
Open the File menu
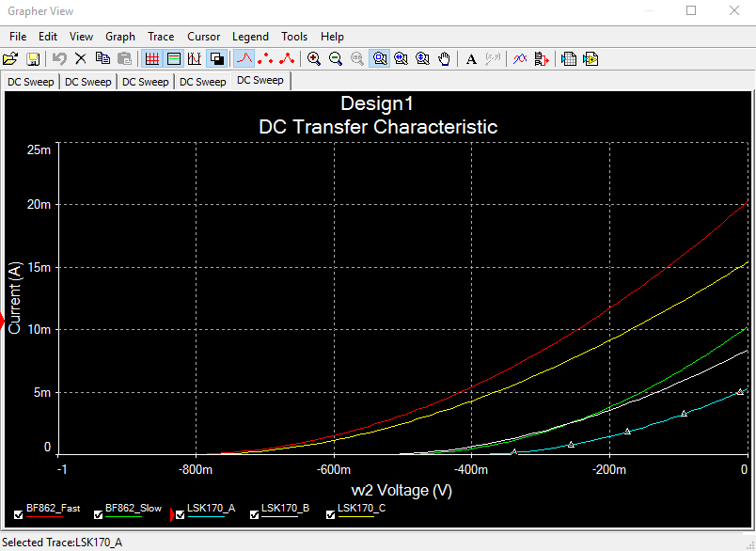coord(18,37)
